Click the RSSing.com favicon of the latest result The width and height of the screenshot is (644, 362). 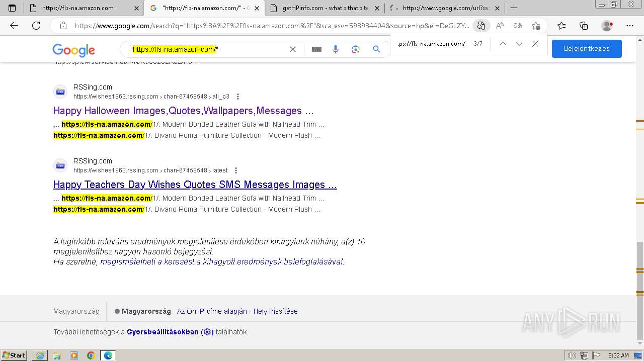pos(60,165)
